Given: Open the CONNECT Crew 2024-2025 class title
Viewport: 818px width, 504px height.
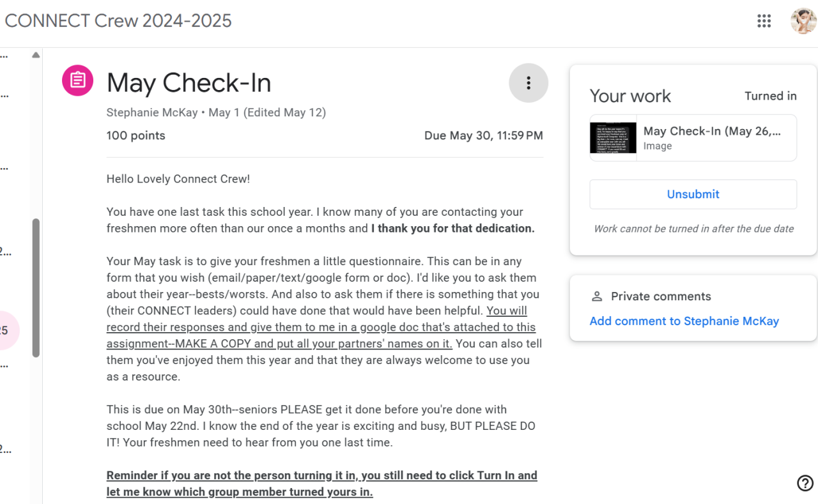Looking at the screenshot, I should click(x=118, y=21).
